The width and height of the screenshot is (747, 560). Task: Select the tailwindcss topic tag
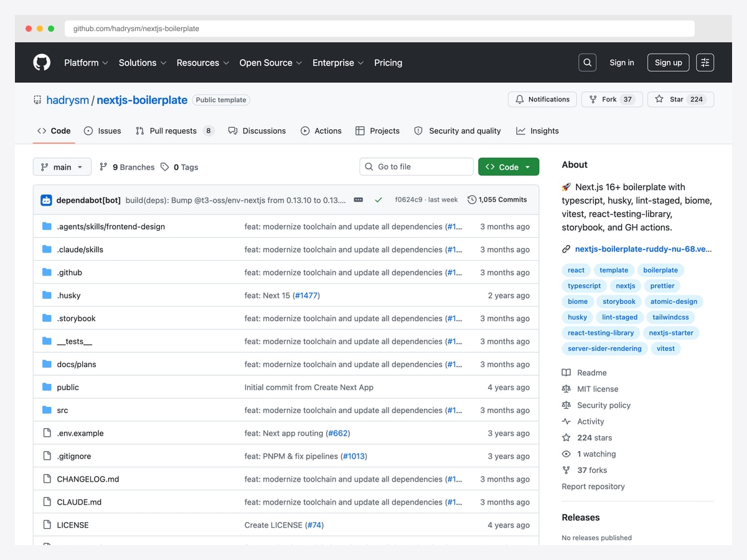pyautogui.click(x=670, y=317)
